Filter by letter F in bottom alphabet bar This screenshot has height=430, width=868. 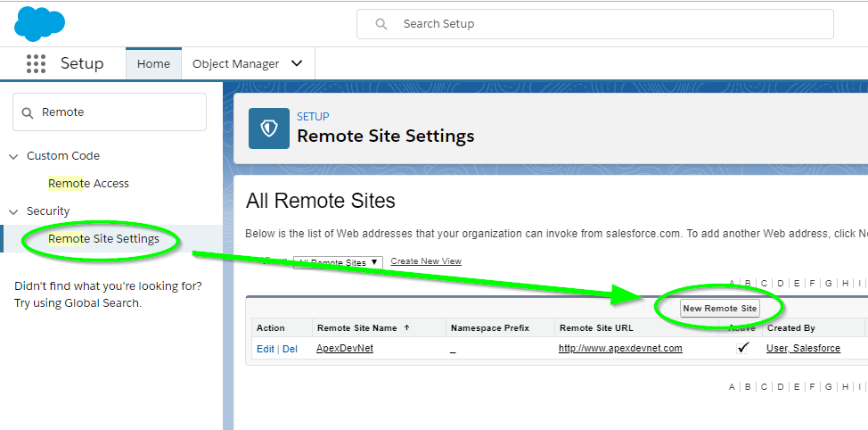[x=813, y=387]
